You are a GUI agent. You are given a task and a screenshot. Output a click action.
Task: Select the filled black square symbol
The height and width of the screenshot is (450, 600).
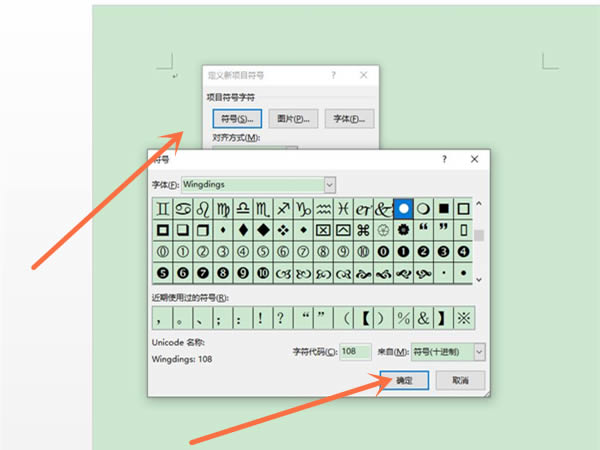pyautogui.click(x=444, y=207)
